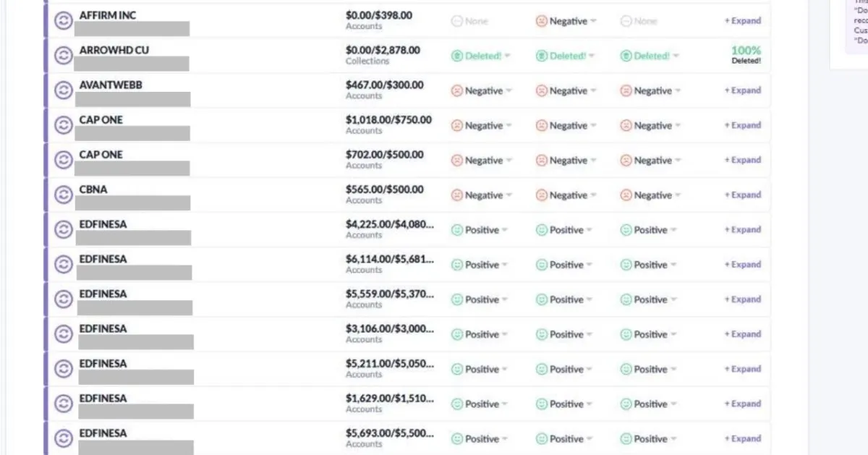Click the sync icon on the $702.00 CAP ONE row
This screenshot has height=455, width=868.
(x=64, y=161)
